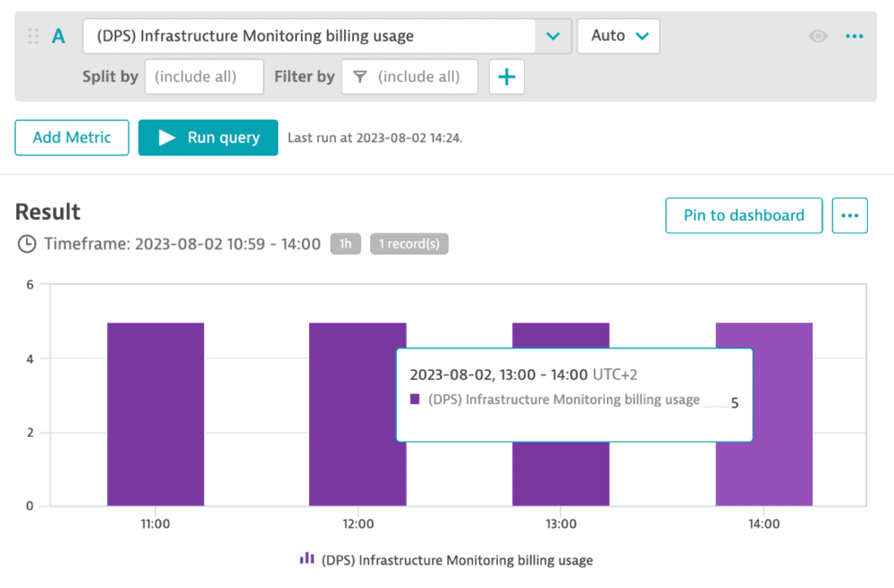Viewport: 894px width, 588px height.
Task: Expand the metric selection dropdown
Action: click(x=552, y=36)
